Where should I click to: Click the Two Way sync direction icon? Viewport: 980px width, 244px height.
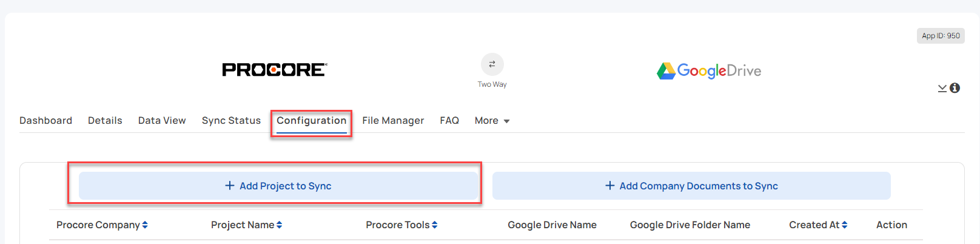point(492,64)
